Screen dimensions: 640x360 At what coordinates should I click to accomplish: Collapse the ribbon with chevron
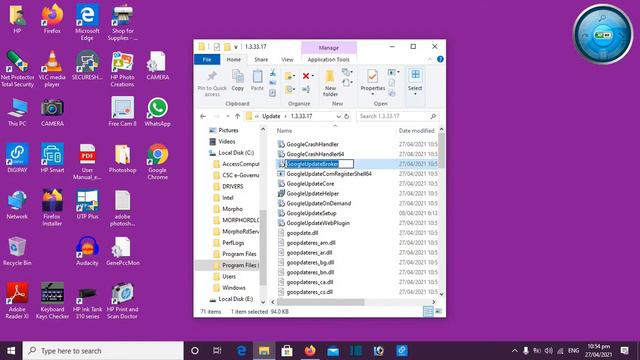430,59
